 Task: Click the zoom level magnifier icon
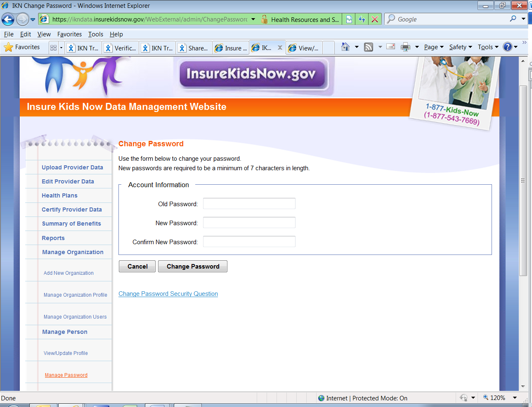(486, 397)
